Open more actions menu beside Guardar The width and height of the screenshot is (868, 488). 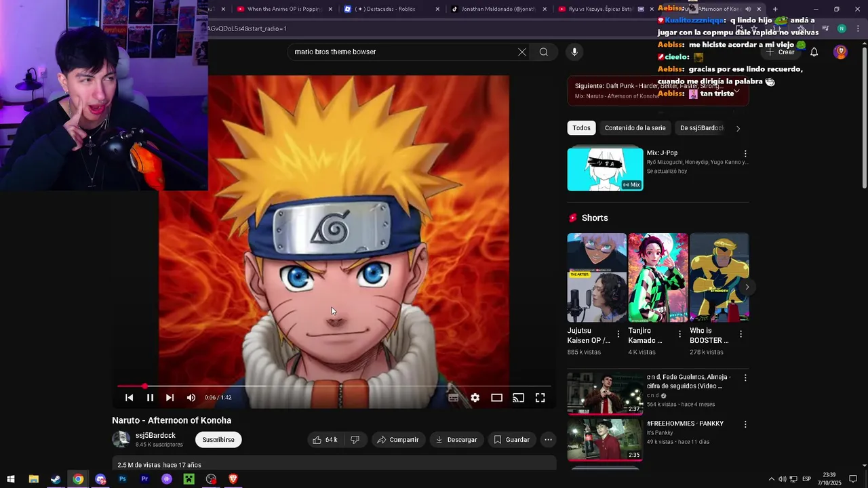(x=548, y=440)
